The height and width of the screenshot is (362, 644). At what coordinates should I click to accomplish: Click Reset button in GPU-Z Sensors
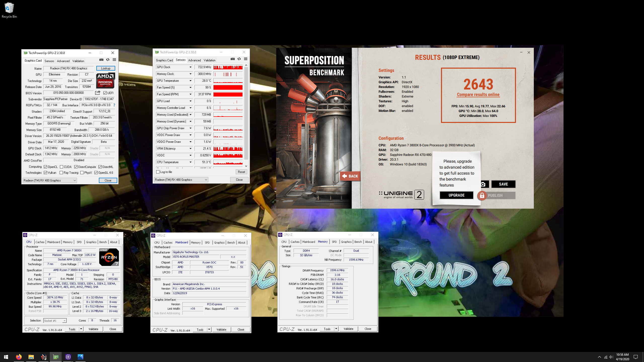(241, 172)
